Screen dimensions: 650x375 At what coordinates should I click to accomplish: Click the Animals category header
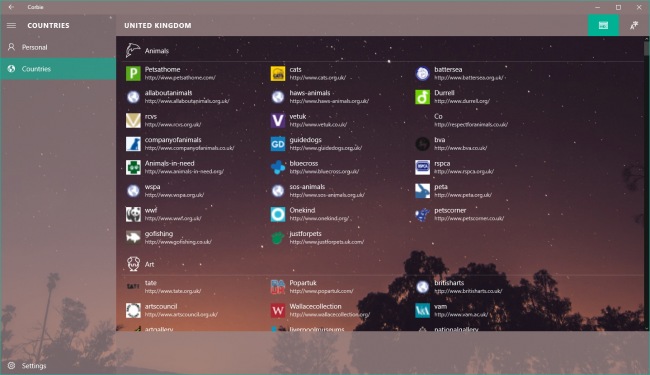157,51
